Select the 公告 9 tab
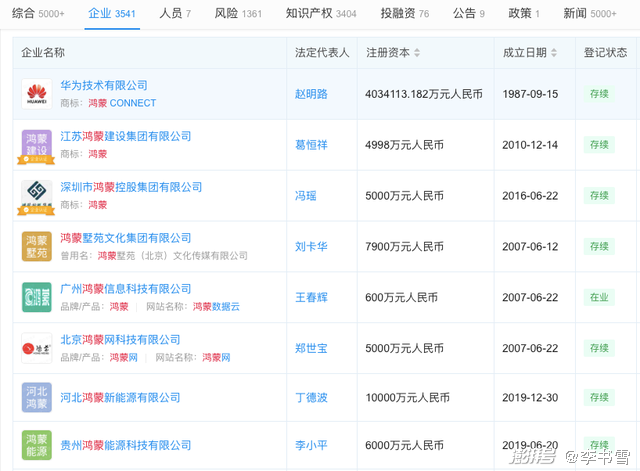The image size is (640, 471). [469, 13]
